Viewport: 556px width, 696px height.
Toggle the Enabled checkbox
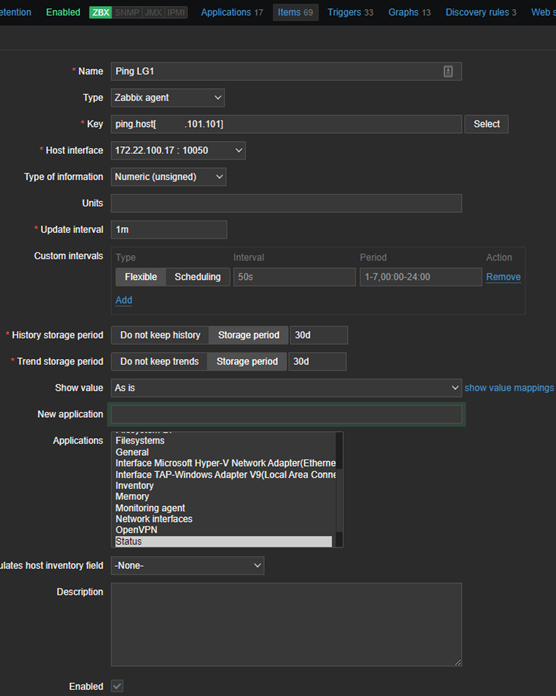[x=117, y=686]
